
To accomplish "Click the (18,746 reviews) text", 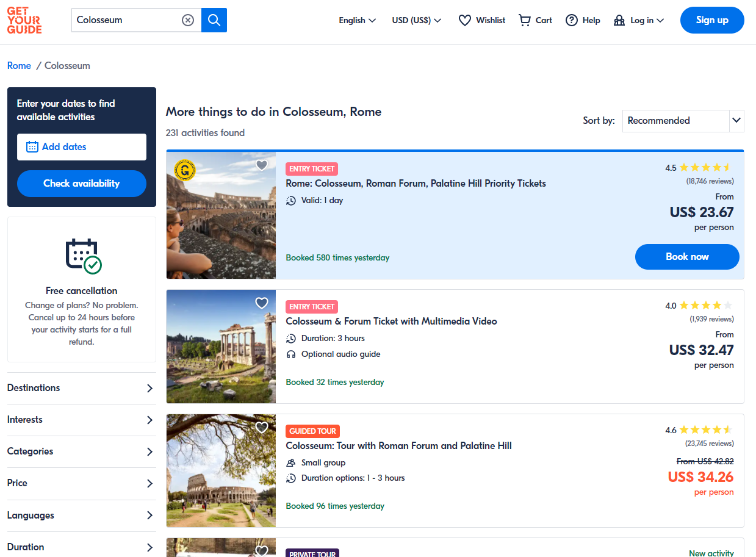I will pos(710,181).
